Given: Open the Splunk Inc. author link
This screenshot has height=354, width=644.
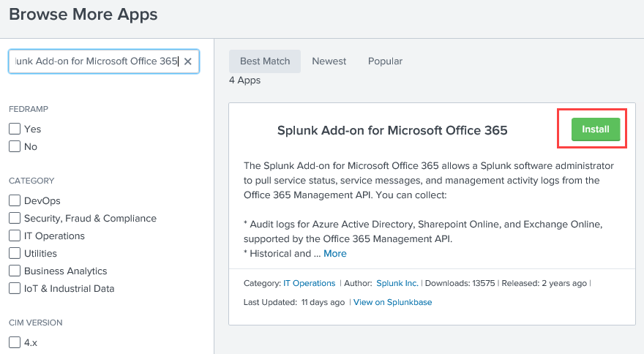Looking at the screenshot, I should tap(397, 283).
